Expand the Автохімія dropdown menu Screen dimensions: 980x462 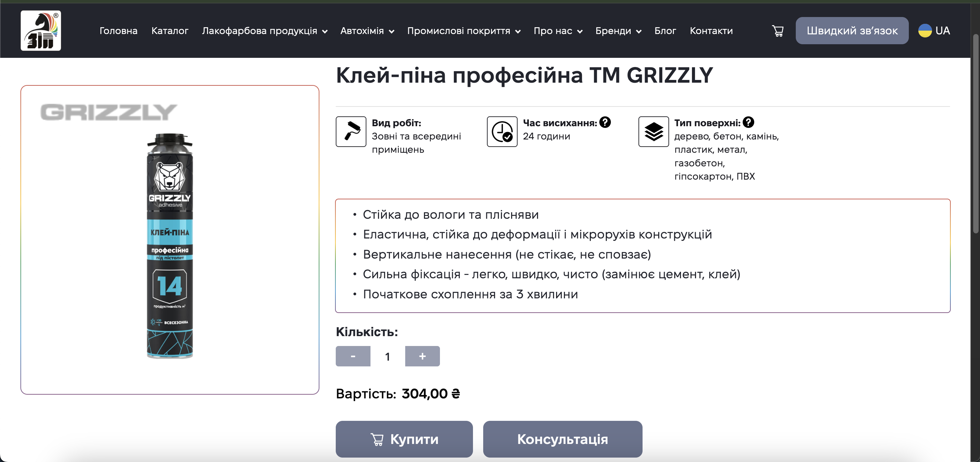coord(367,31)
